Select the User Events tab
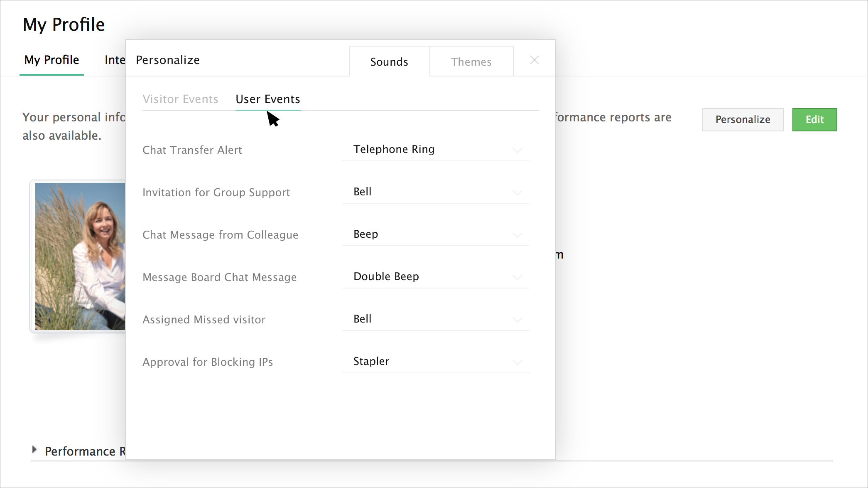The height and width of the screenshot is (488, 868). 267,99
